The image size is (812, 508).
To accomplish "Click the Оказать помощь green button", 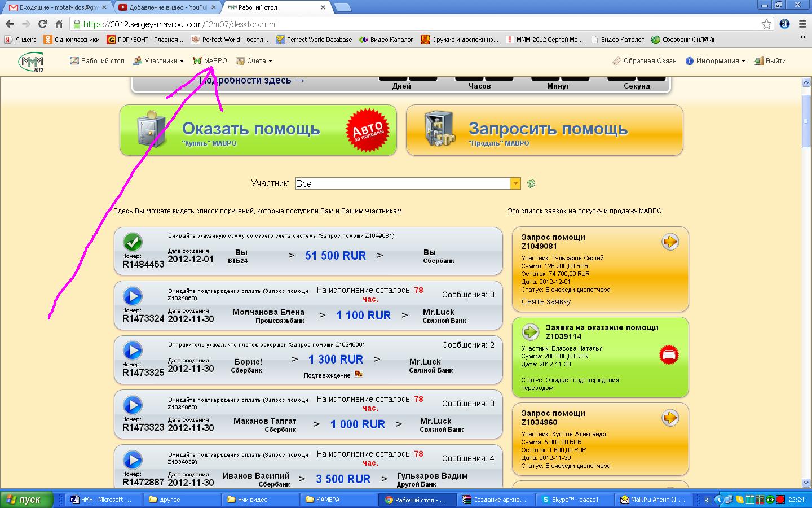I will [258, 130].
